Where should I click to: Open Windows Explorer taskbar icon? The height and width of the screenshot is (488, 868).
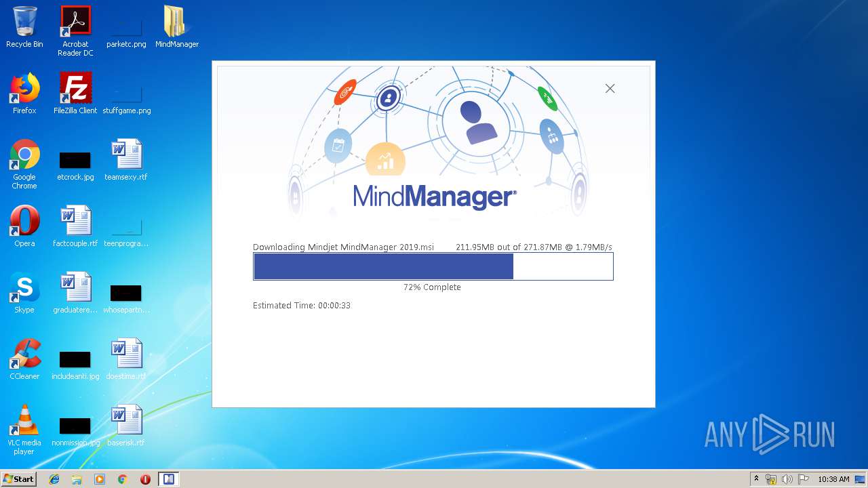pos(77,479)
